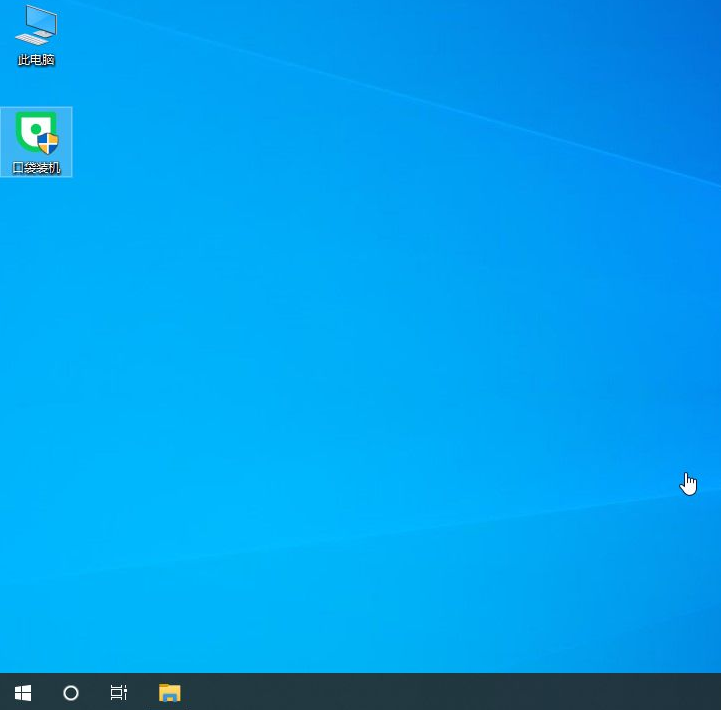Select the 此电脑 desktop icon
This screenshot has height=710, width=721.
36,35
